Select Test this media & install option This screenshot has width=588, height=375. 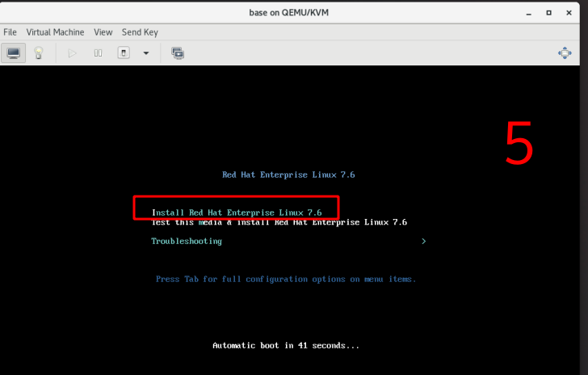coord(279,222)
